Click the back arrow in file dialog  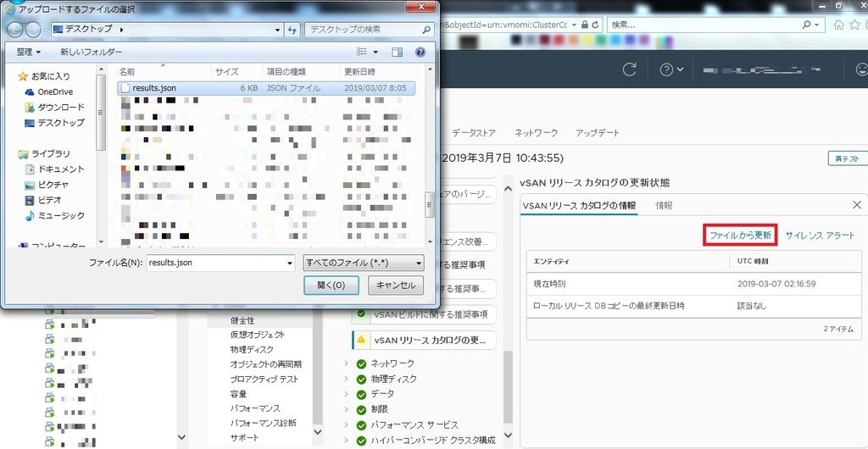(x=16, y=30)
